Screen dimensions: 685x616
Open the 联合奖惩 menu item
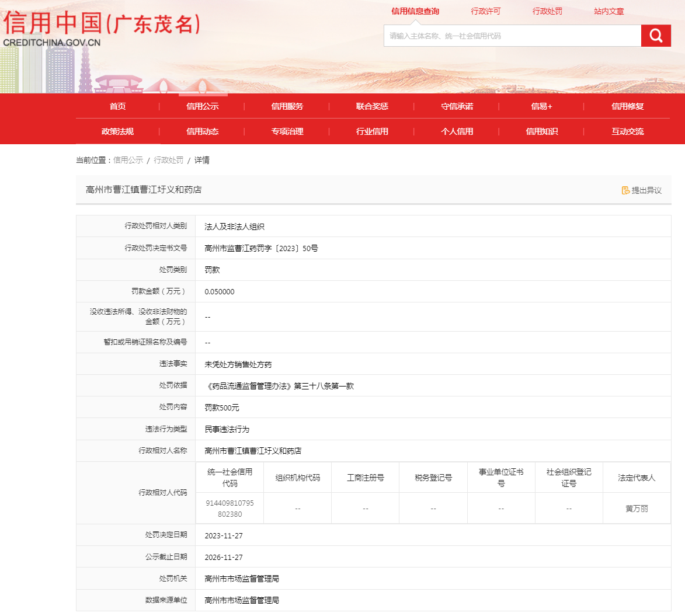[x=372, y=106]
